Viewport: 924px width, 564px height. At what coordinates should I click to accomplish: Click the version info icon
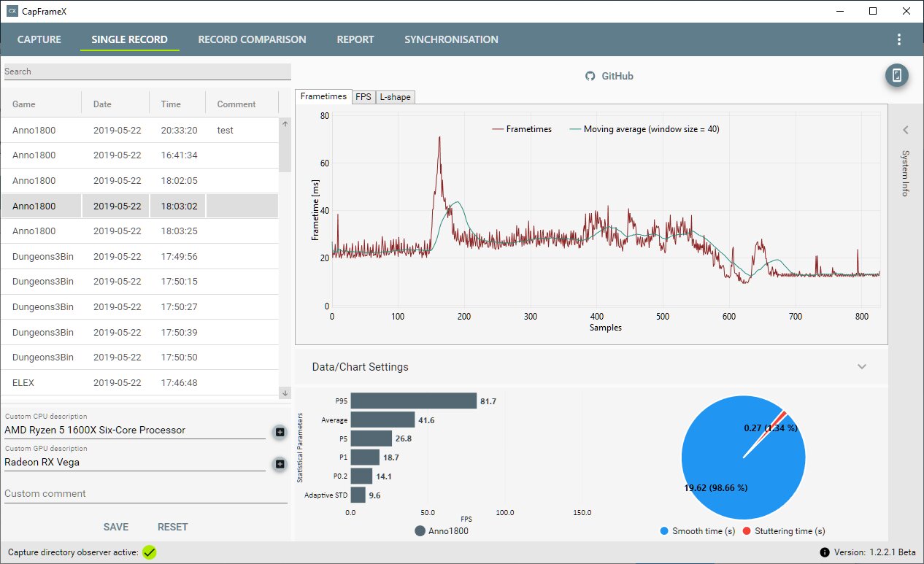click(824, 552)
